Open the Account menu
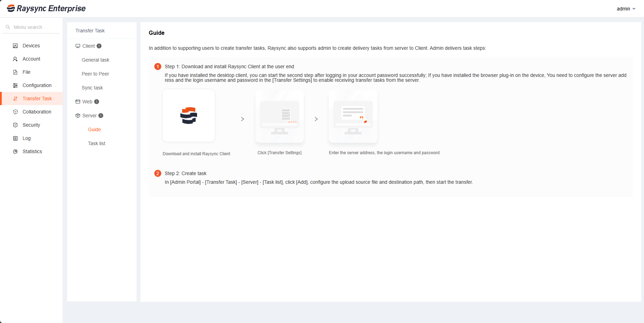 [32, 59]
